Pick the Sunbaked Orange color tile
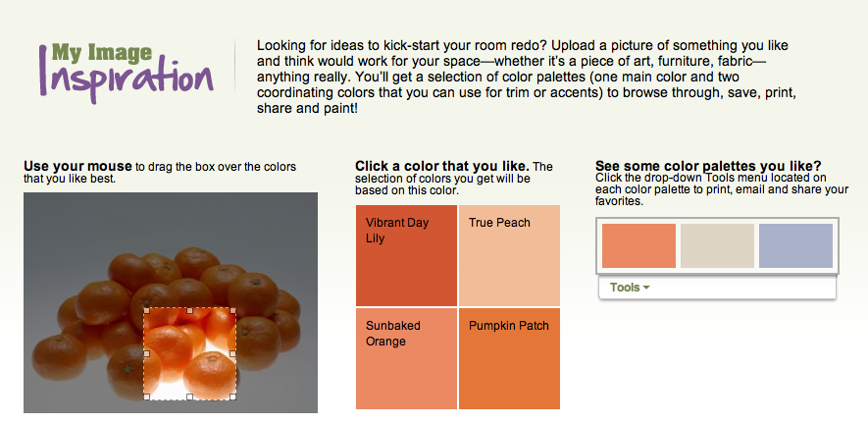 point(406,358)
